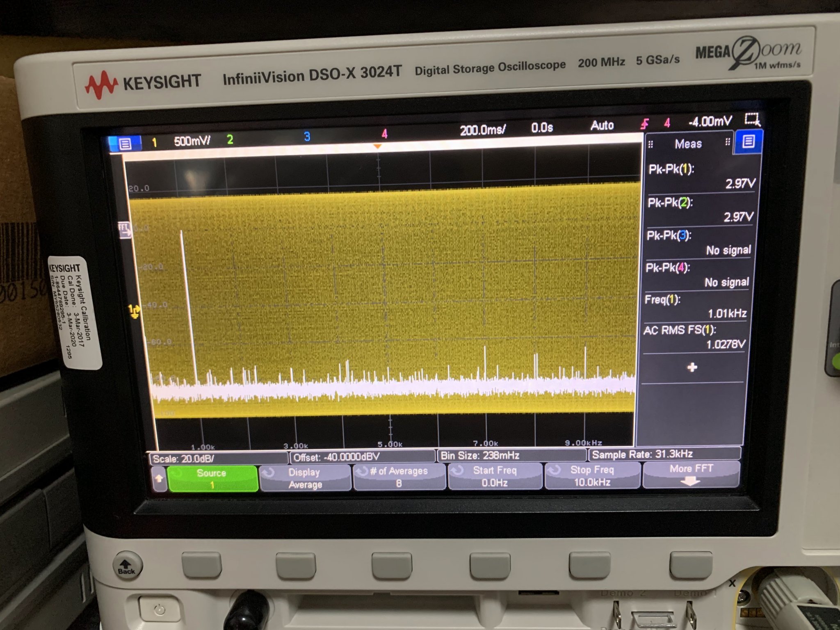The height and width of the screenshot is (630, 840).
Task: Tap the 5.00k frequency axis label
Action: 390,444
